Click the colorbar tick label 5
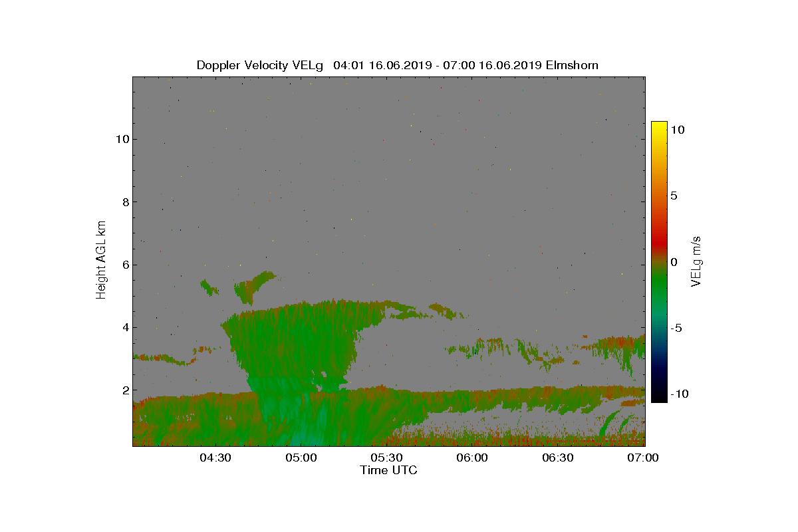The image size is (798, 532). tap(674, 196)
